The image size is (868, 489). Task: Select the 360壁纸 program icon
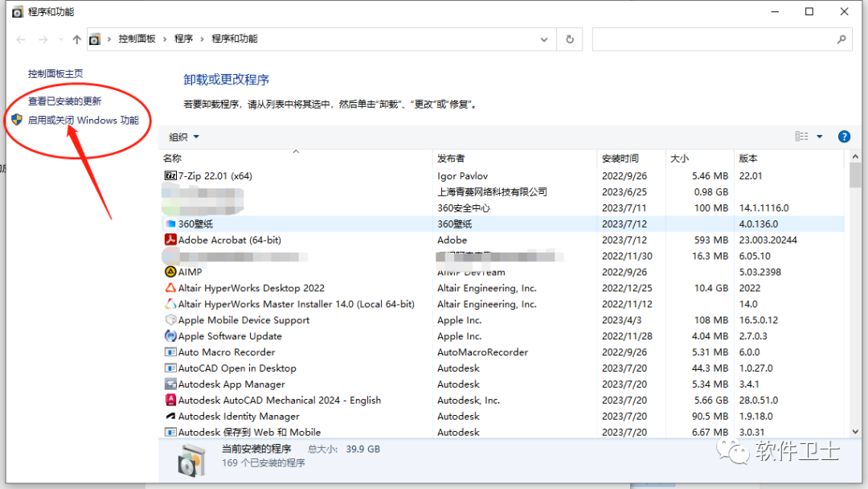[170, 224]
